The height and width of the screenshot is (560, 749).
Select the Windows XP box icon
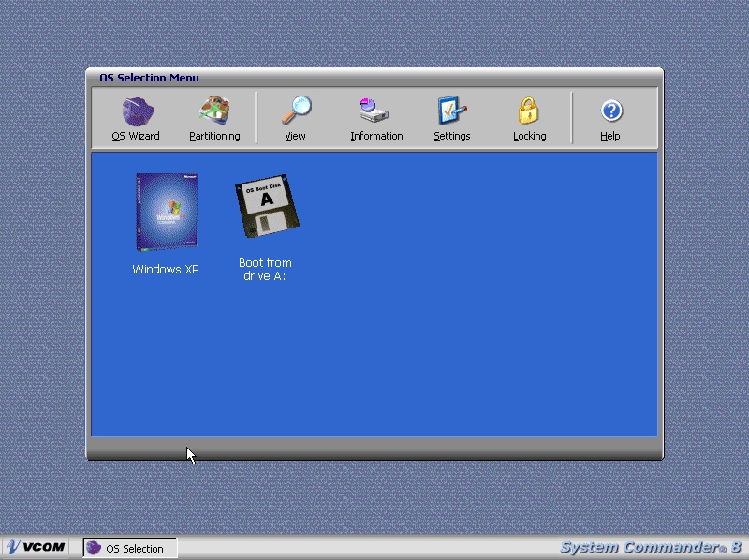click(167, 212)
